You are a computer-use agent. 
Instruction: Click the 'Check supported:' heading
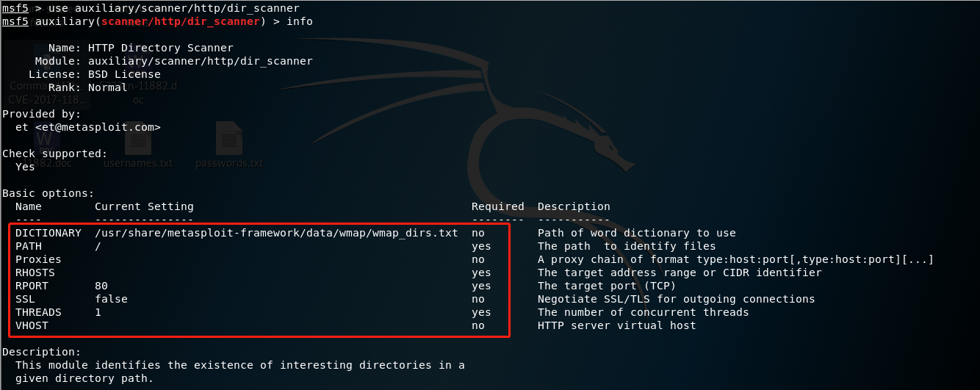(x=55, y=154)
